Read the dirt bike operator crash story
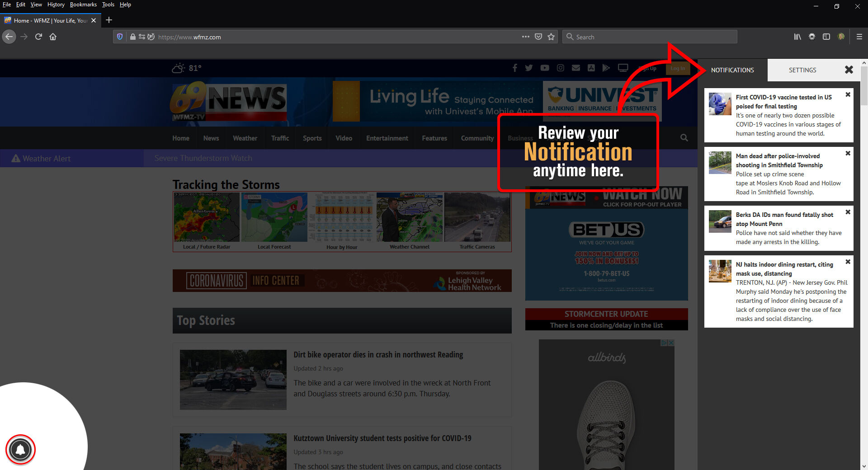The width and height of the screenshot is (868, 470). point(378,355)
